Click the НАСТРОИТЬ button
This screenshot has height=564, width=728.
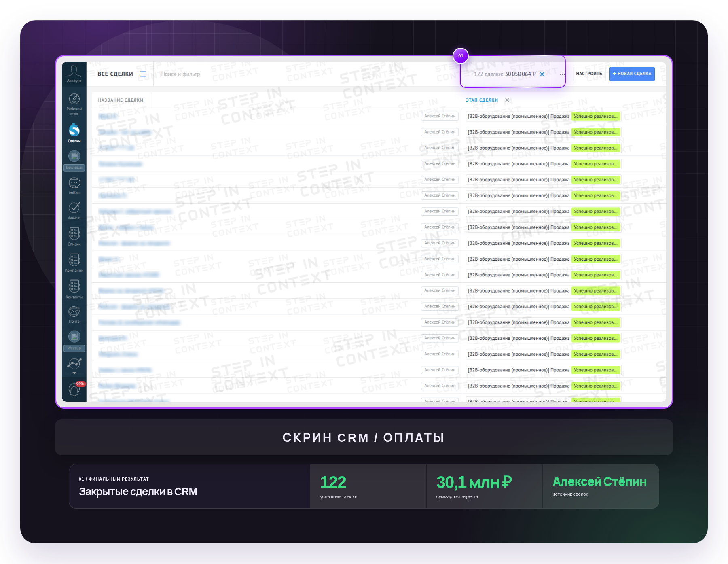589,74
